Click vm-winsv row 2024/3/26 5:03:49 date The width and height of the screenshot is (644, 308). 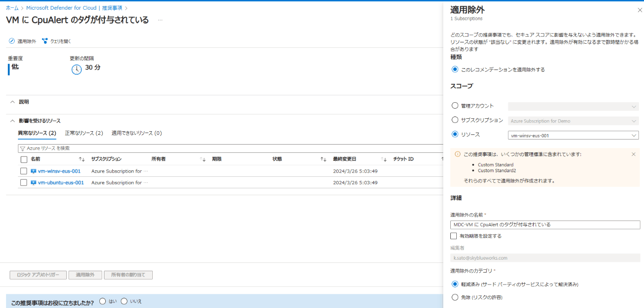point(355,171)
